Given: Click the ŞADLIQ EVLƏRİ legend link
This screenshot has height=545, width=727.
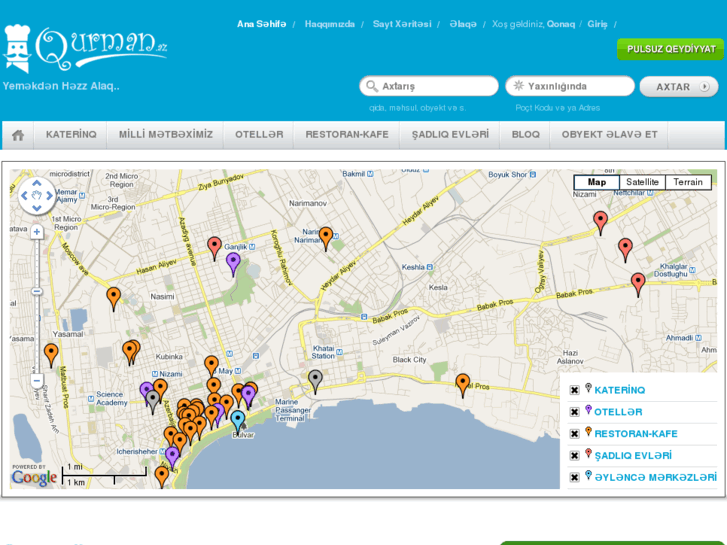Looking at the screenshot, I should tap(633, 455).
